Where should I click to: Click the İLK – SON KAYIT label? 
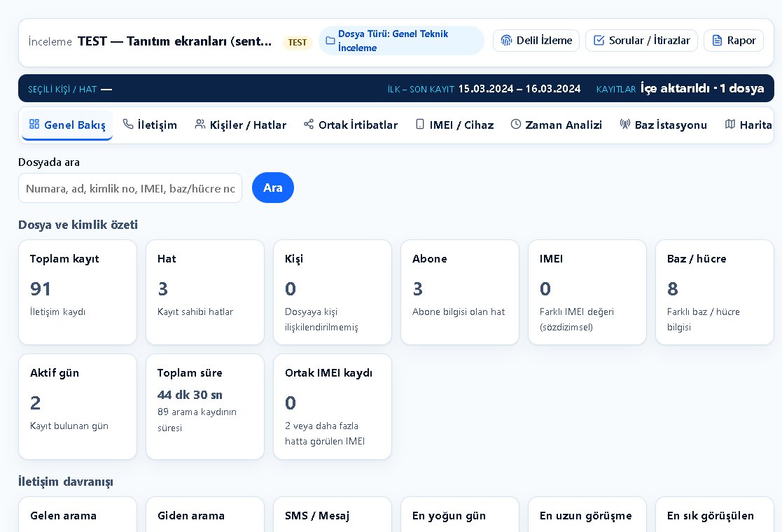coord(421,89)
